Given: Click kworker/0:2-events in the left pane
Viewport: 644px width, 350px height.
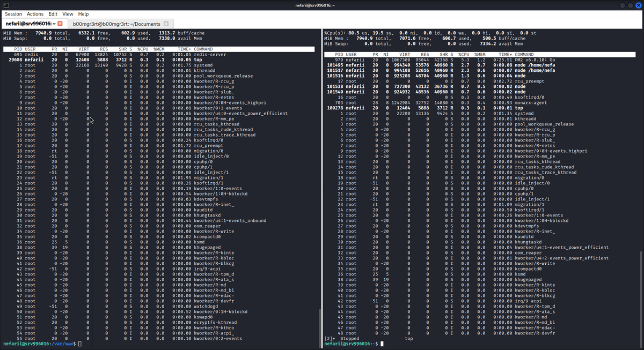Looking at the screenshot, I should point(218,339).
